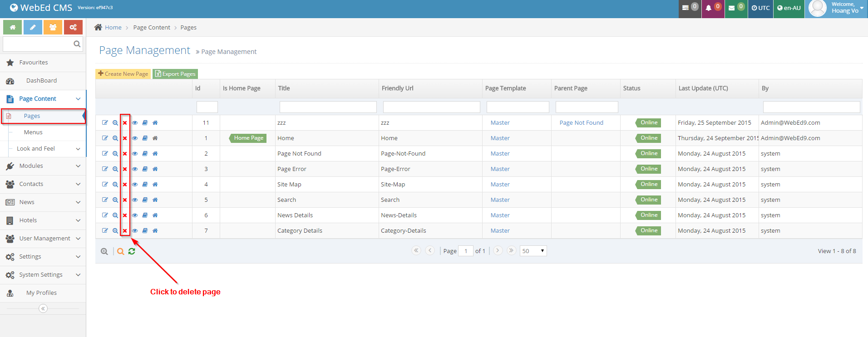This screenshot has width=868, height=337.
Task: Click the Create New Page button
Action: click(x=123, y=74)
